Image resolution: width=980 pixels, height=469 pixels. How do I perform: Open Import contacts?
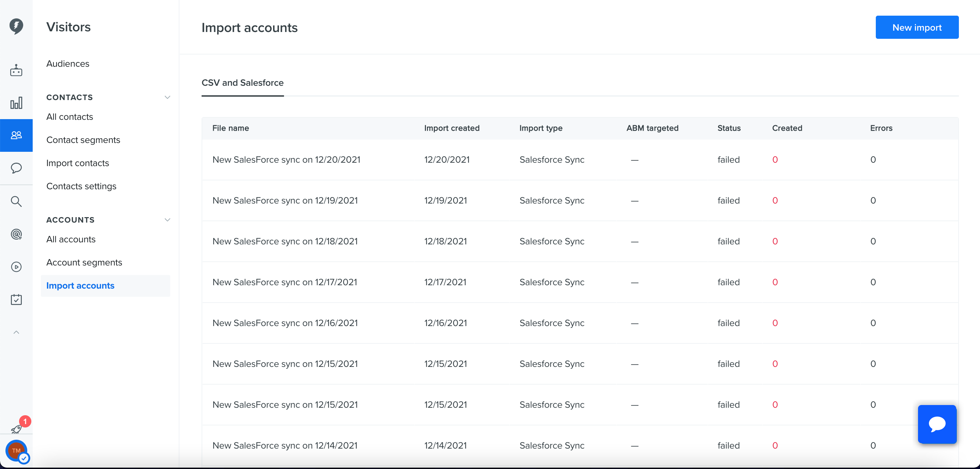point(78,163)
